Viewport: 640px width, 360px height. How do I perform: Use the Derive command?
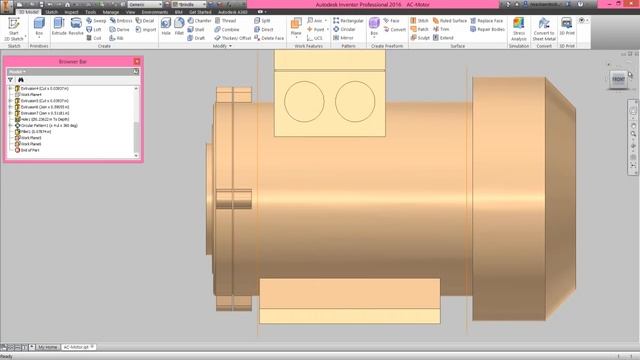click(x=120, y=29)
